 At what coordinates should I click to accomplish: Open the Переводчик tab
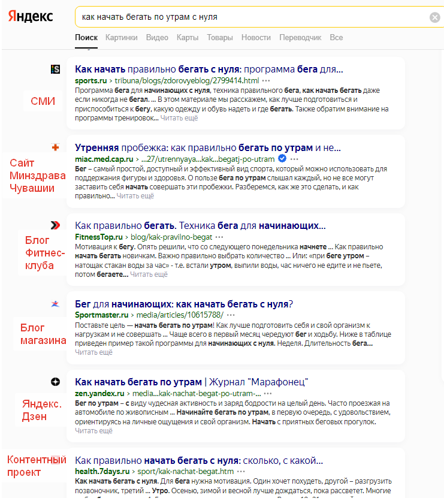(x=300, y=38)
